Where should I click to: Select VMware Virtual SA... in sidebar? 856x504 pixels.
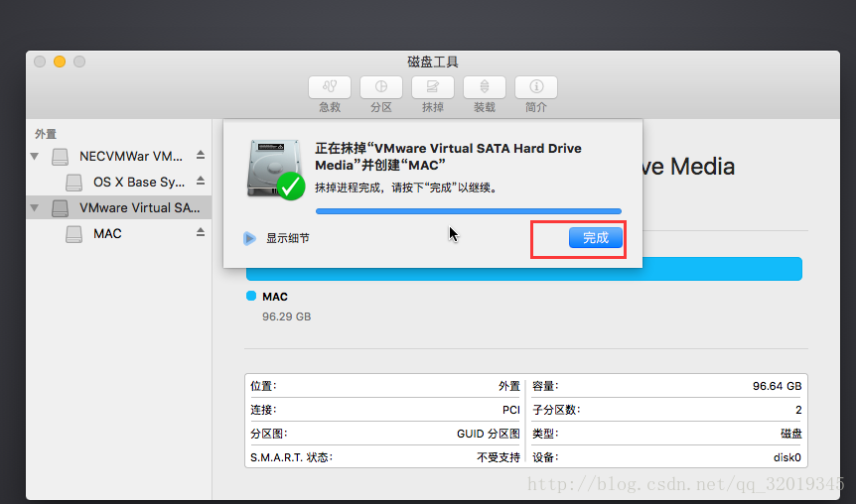(119, 207)
